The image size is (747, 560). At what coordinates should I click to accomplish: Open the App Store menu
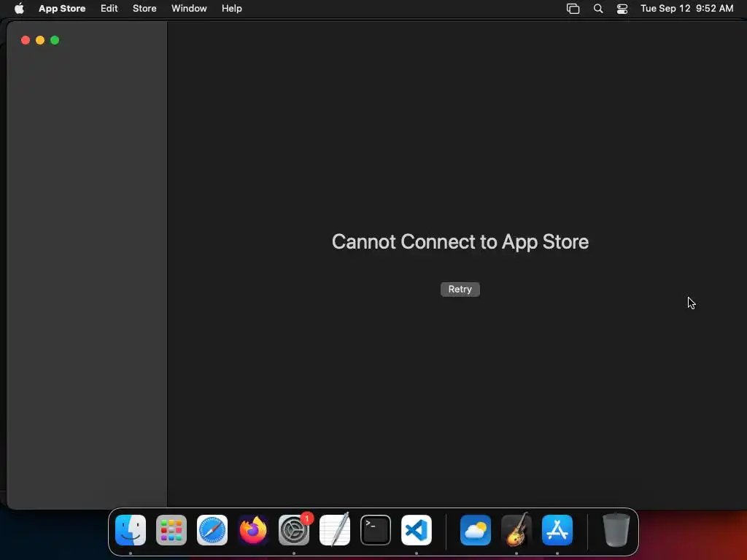(x=62, y=9)
